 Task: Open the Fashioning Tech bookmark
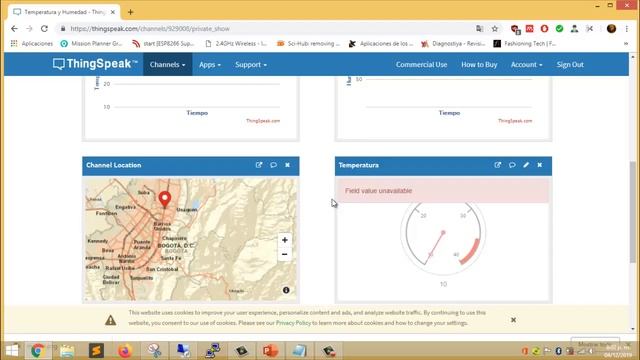pyautogui.click(x=525, y=43)
